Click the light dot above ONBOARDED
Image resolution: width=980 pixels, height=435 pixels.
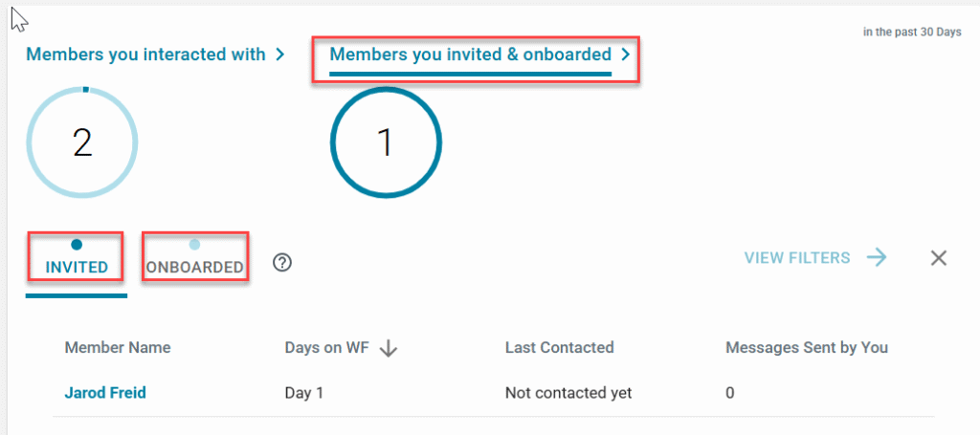click(194, 245)
